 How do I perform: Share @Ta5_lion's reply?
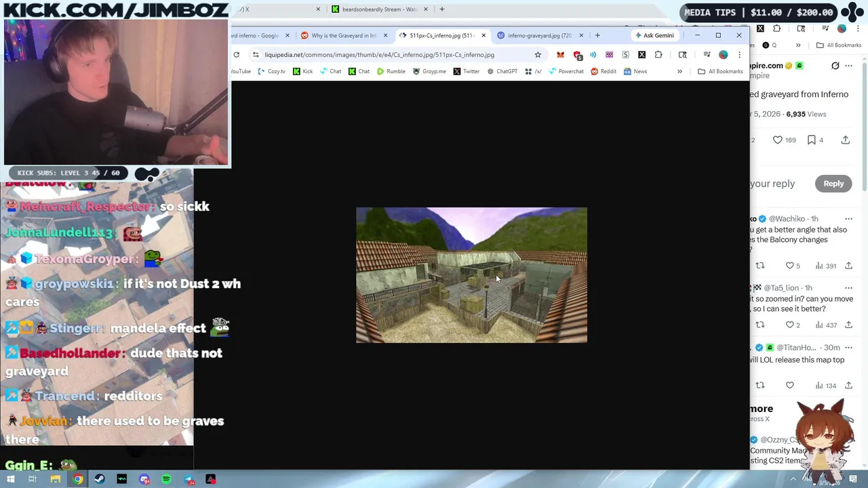tap(848, 325)
